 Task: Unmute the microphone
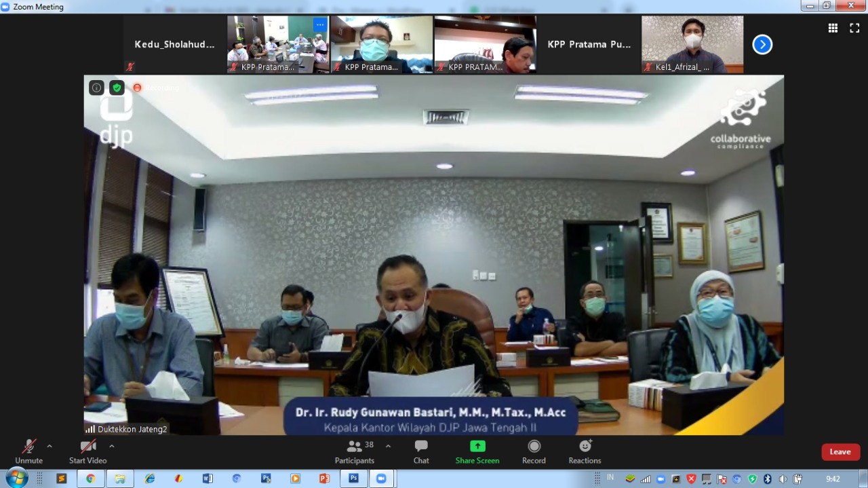pos(28,451)
